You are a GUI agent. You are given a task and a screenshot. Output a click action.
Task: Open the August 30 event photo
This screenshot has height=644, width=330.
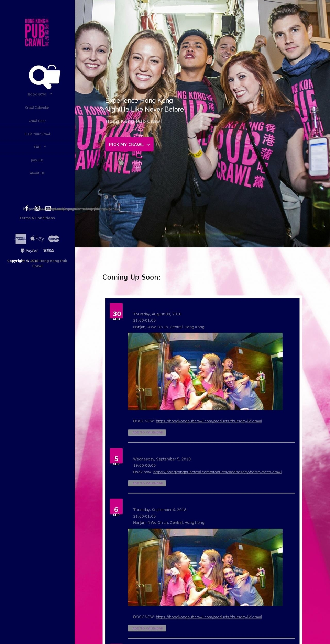coord(205,371)
